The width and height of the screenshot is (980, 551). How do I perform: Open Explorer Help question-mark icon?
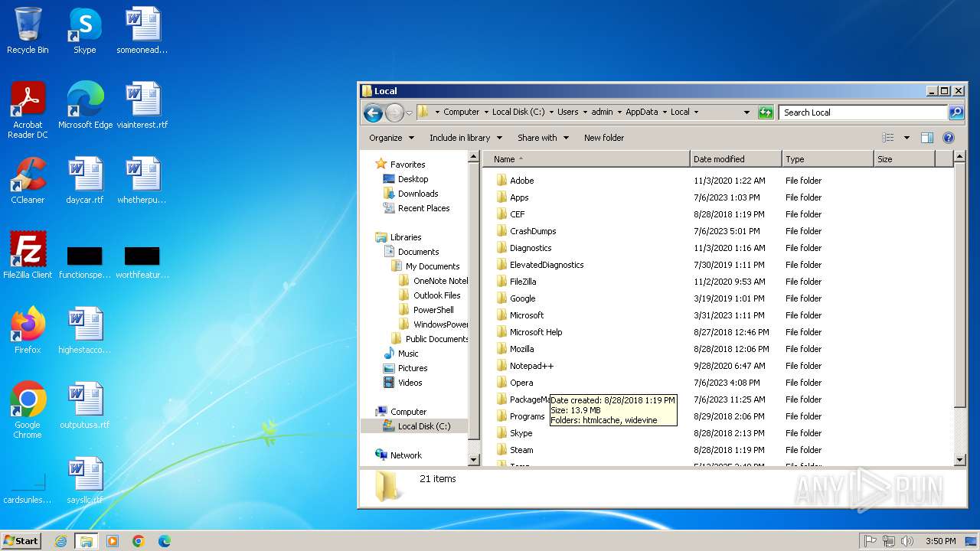point(949,138)
